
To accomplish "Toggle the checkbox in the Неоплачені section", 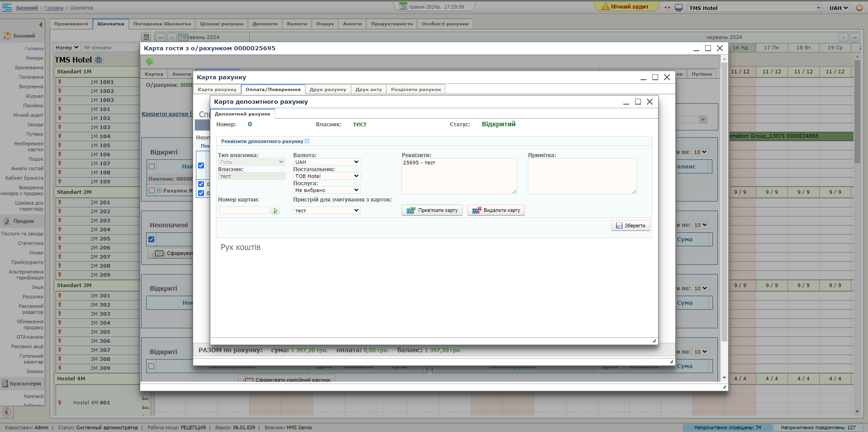I will 152,239.
